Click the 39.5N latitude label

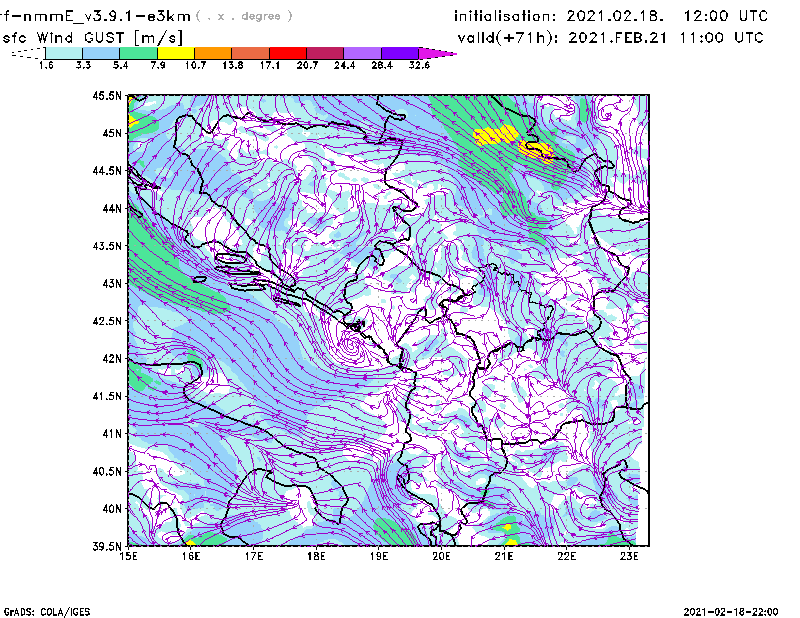click(108, 547)
